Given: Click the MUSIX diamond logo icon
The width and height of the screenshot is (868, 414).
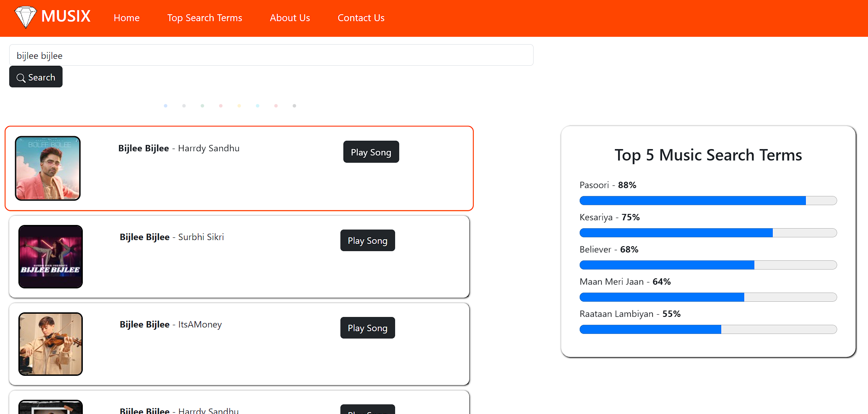Looking at the screenshot, I should click(x=26, y=17).
